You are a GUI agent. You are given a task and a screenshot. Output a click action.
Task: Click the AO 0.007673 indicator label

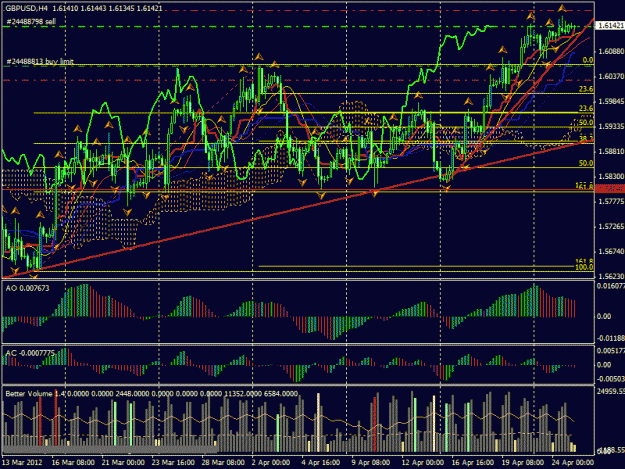point(28,288)
